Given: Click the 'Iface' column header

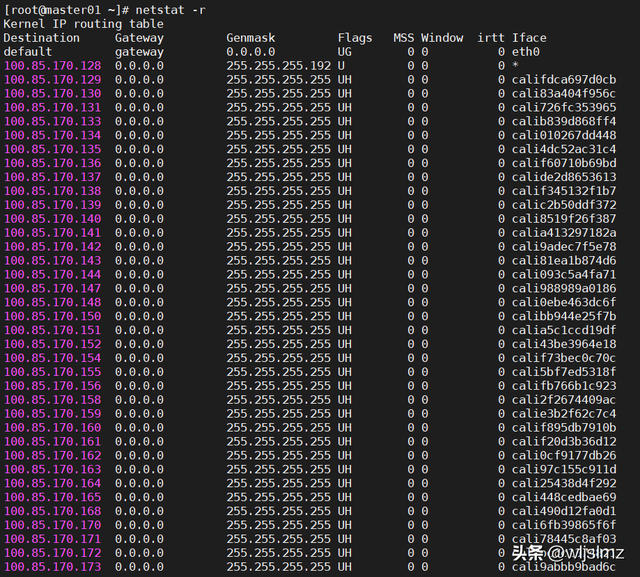Looking at the screenshot, I should [x=529, y=38].
